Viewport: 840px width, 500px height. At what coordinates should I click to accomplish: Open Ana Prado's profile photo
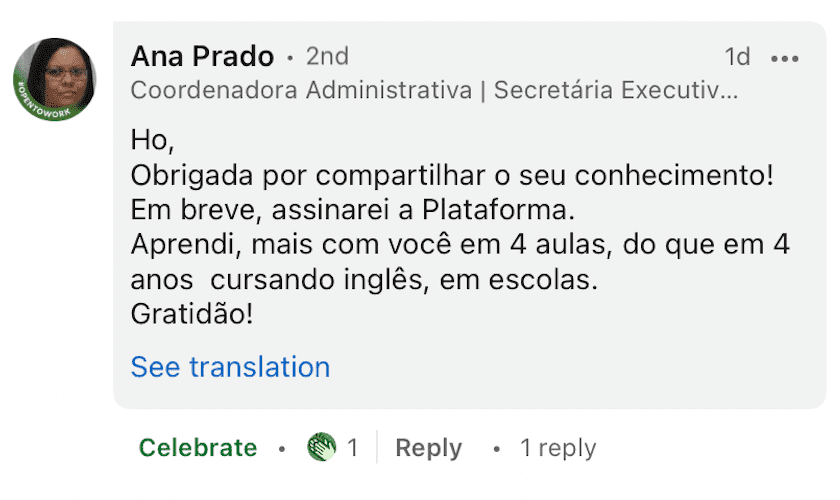click(54, 79)
